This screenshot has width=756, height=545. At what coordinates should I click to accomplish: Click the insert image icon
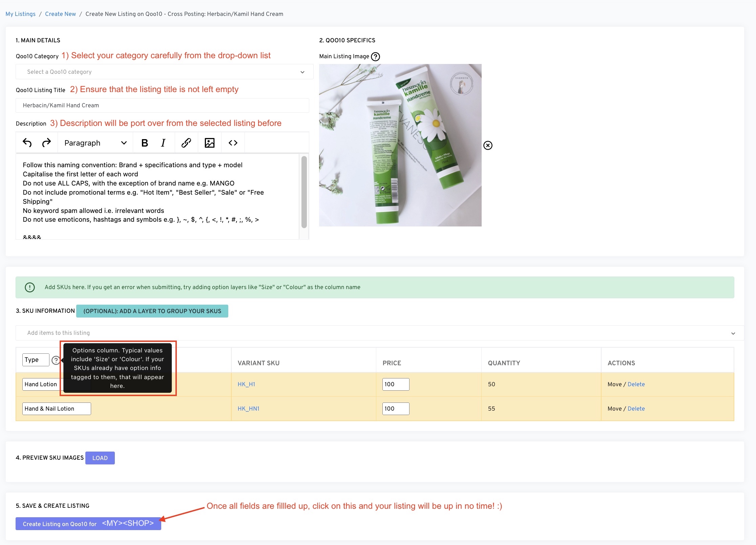pyautogui.click(x=210, y=143)
